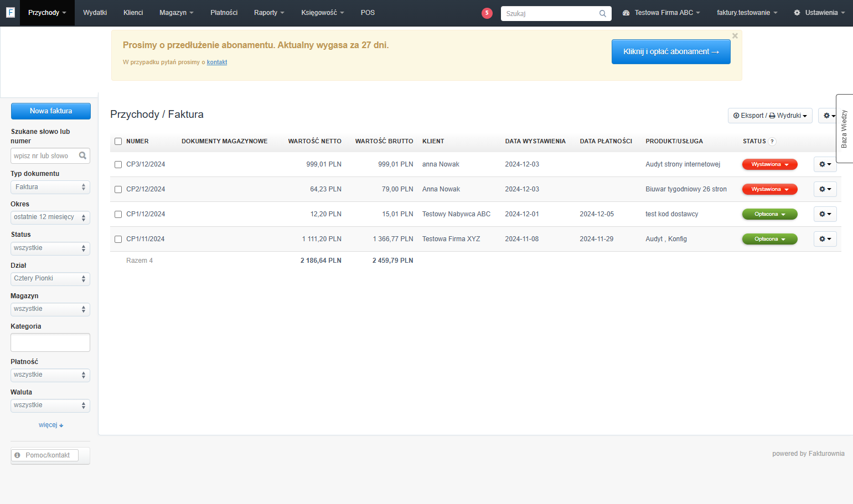Viewport: 853px width, 504px height.
Task: Open the Raporty menu
Action: coord(269,13)
